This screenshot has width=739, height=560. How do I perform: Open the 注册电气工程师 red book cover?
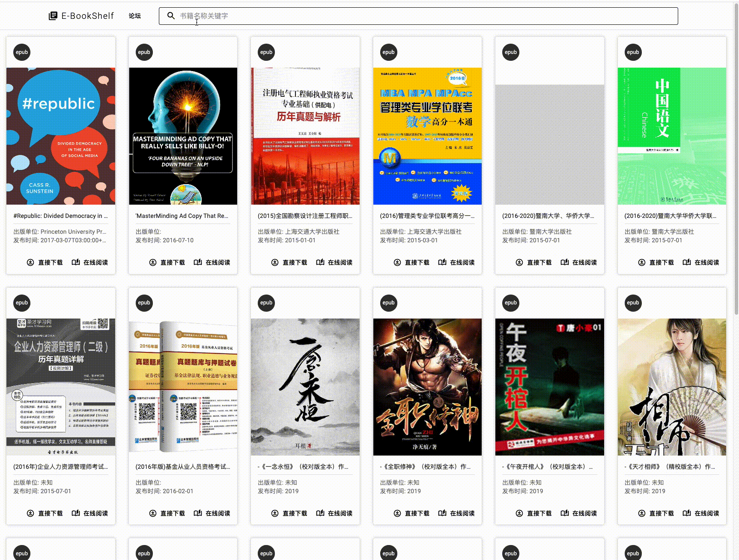pyautogui.click(x=305, y=136)
